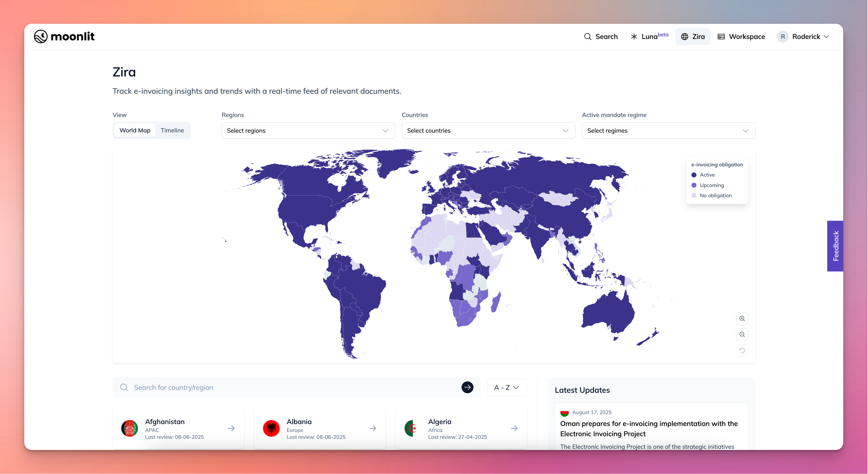
Task: Open Albania card arrow
Action: point(373,429)
